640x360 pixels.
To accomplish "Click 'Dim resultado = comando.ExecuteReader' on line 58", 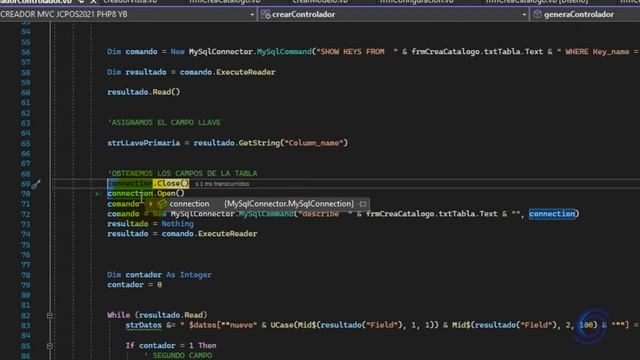I will 191,72.
